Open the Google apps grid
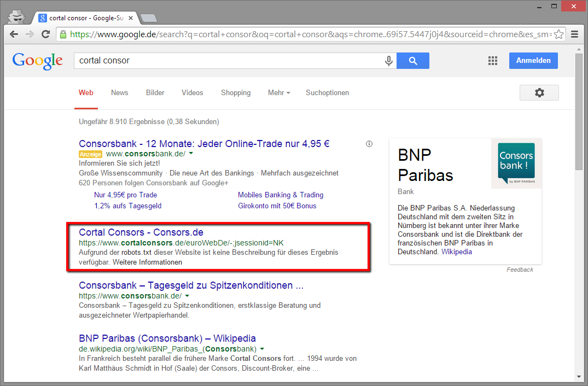This screenshot has width=588, height=386. pos(492,61)
